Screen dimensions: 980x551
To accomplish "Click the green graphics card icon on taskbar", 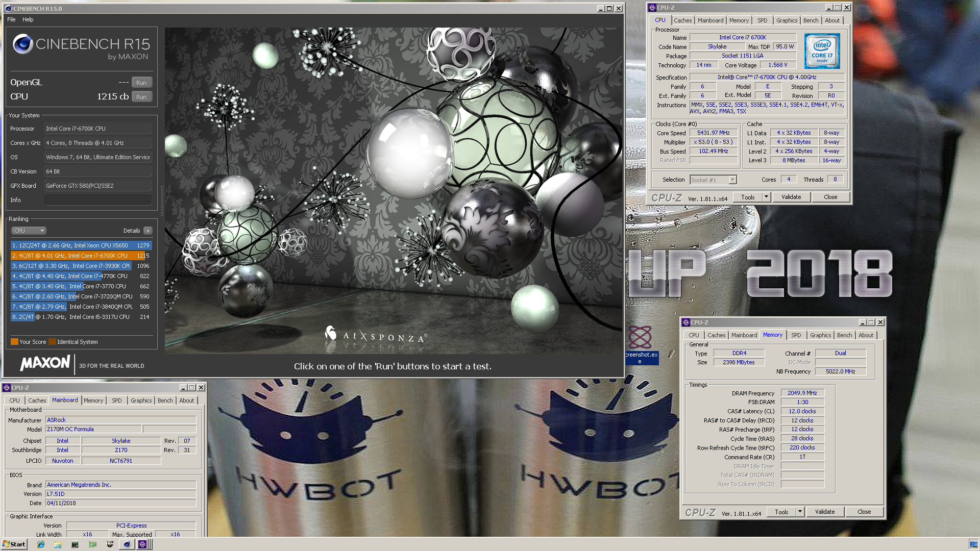I will [92, 544].
